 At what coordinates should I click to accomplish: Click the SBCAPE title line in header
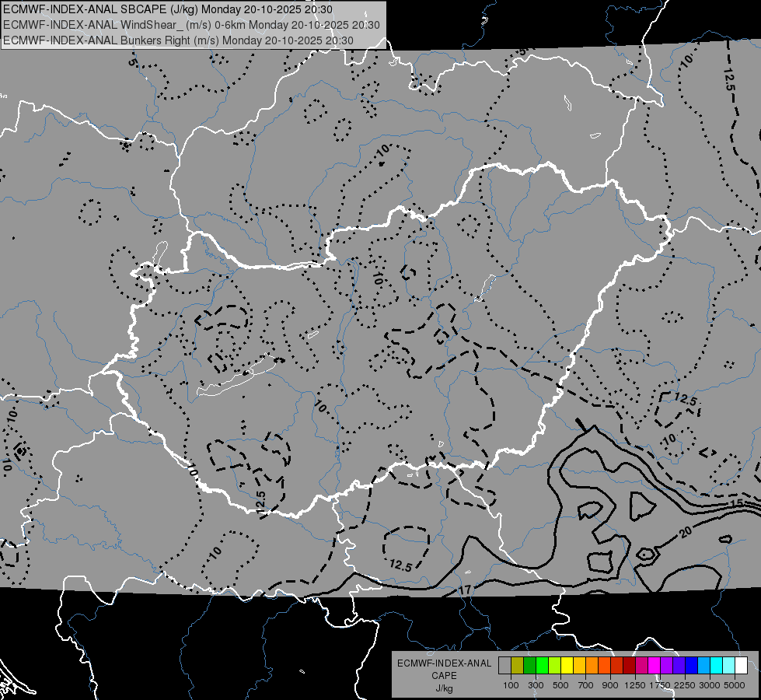[168, 9]
